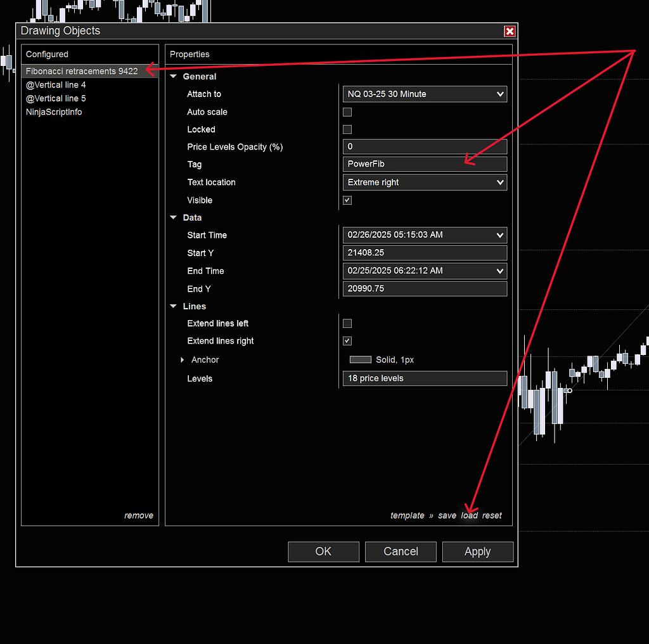Close the Drawing Objects dialog

click(x=510, y=32)
